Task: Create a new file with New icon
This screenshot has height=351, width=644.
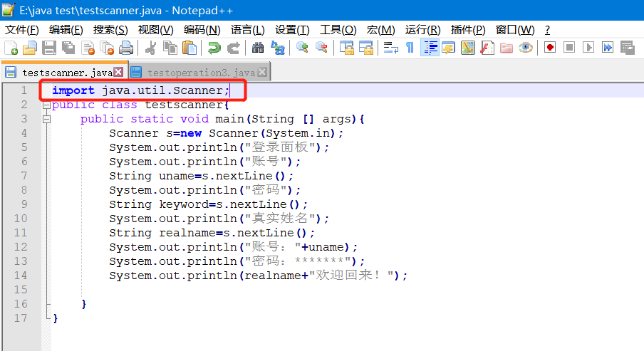Action: 11,48
